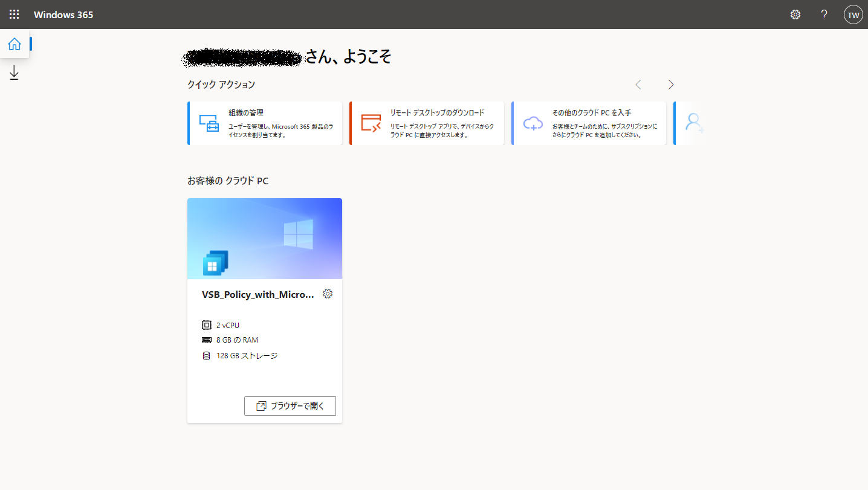The image size is (868, 490).
Task: Click the organization management briefcase icon
Action: pyautogui.click(x=209, y=123)
